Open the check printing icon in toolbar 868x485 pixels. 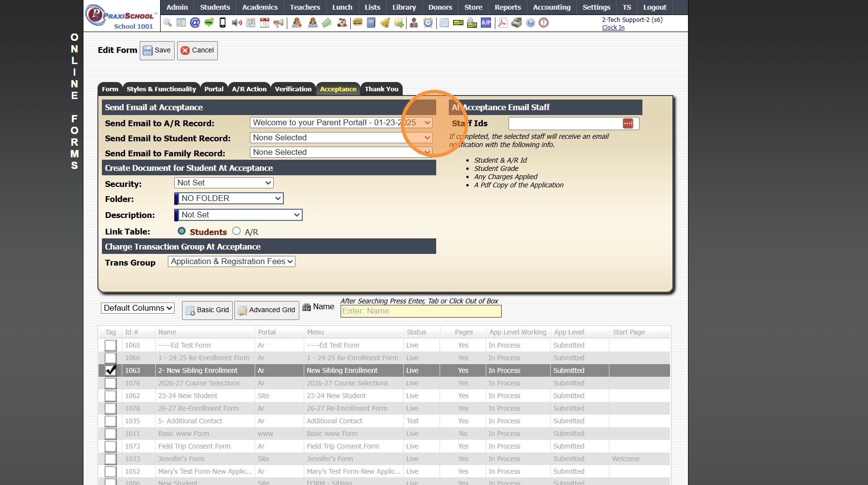coord(472,23)
